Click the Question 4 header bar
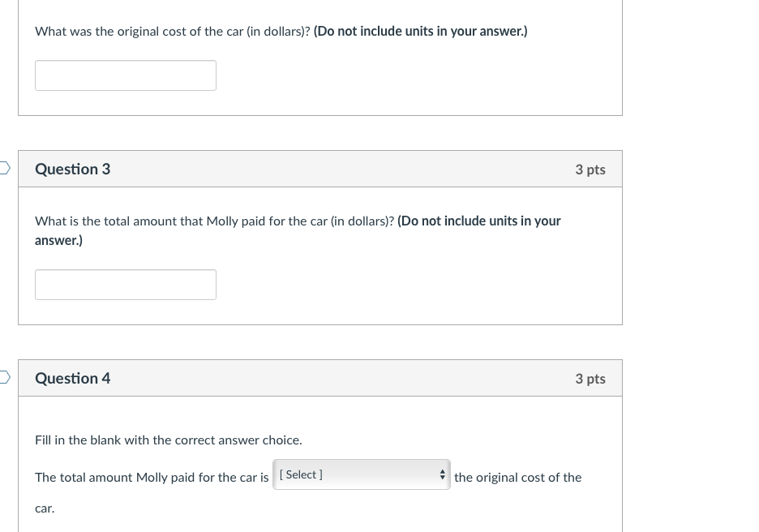Image resolution: width=759 pixels, height=532 pixels. click(320, 378)
